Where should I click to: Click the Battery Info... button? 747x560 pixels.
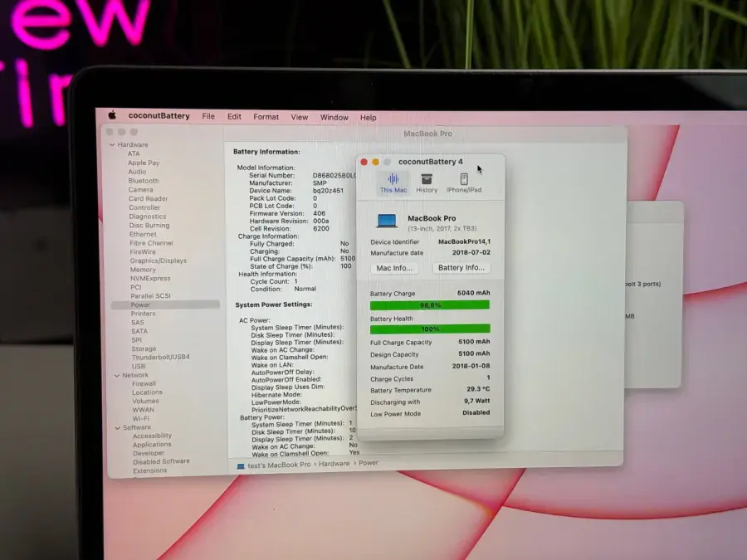[461, 268]
